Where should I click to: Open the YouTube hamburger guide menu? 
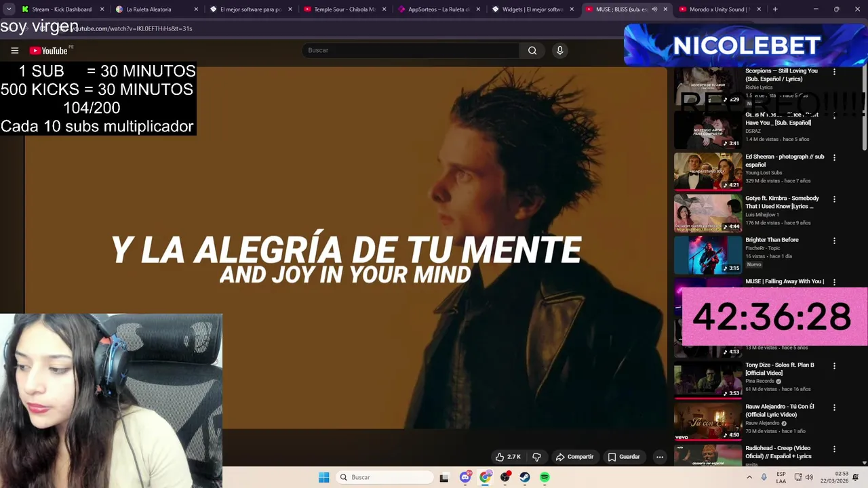pyautogui.click(x=14, y=50)
